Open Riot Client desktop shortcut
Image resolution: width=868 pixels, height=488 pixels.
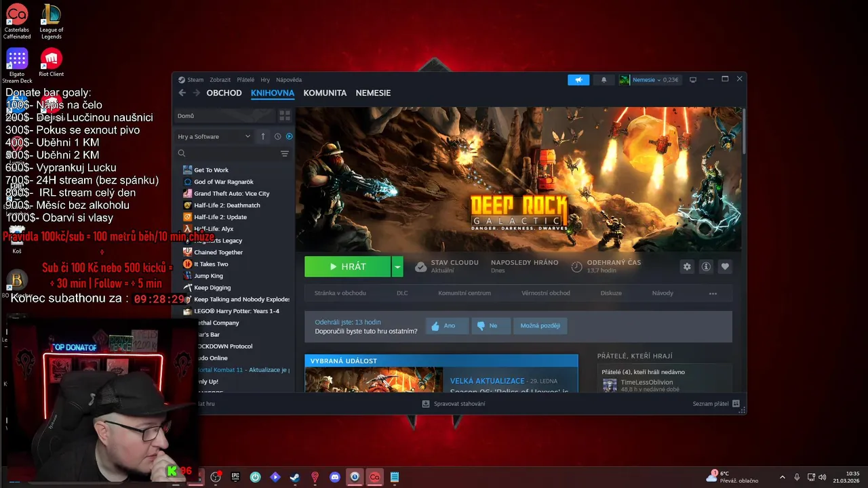point(51,62)
